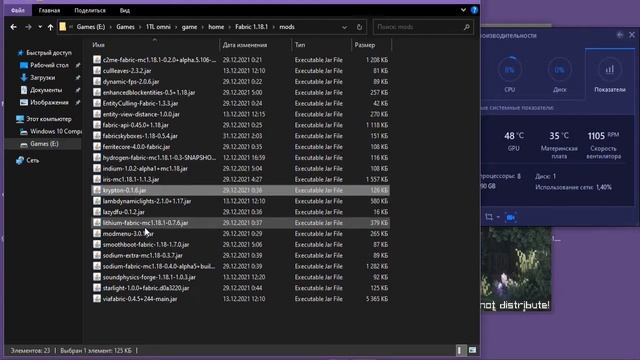Click the lithium-fabric jar file icon
Image resolution: width=640 pixels, height=360 pixels.
[x=97, y=223]
